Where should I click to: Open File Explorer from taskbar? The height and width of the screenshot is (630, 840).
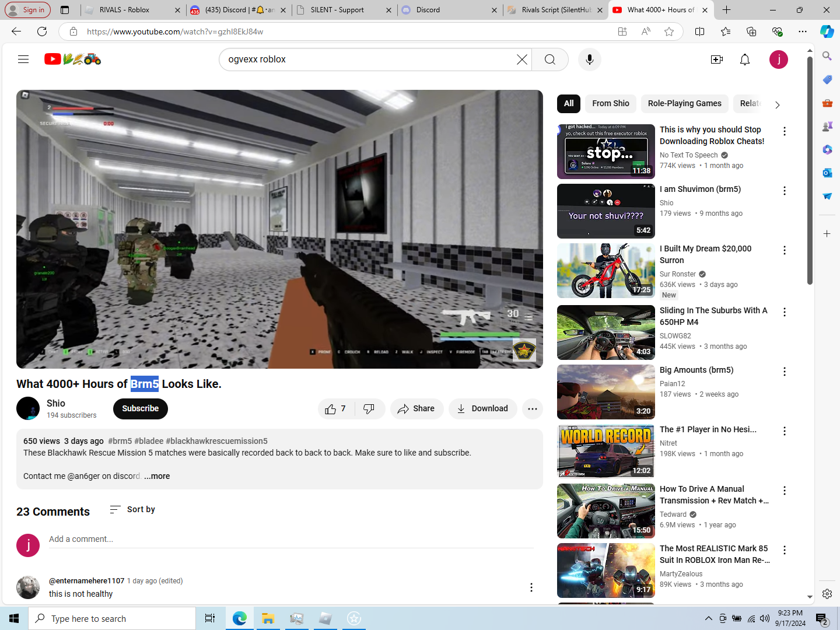pos(268,618)
